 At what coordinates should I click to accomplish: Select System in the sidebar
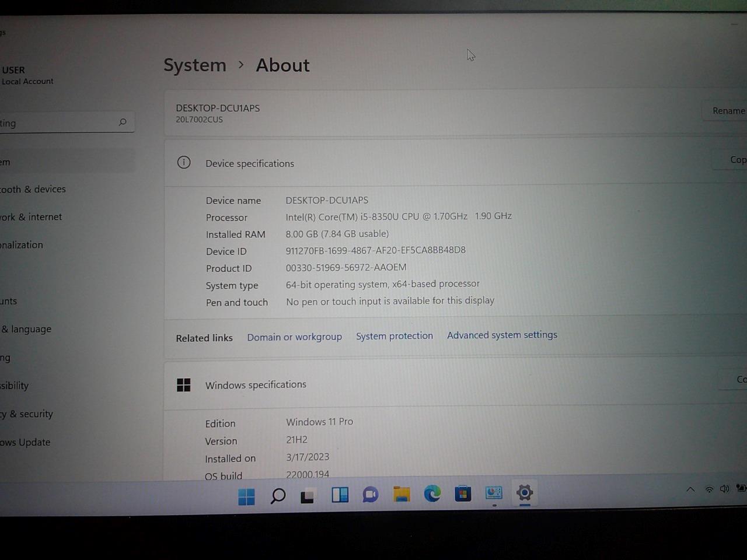click(x=67, y=162)
